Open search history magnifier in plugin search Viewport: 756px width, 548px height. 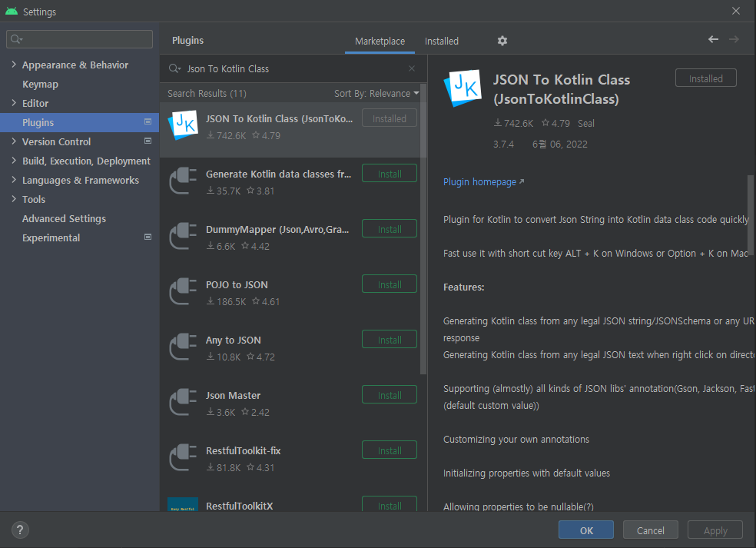(174, 68)
